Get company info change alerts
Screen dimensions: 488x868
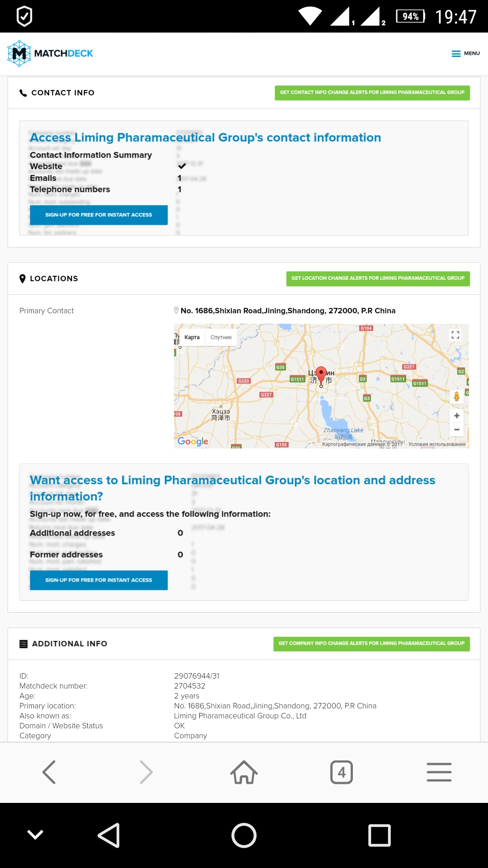tap(371, 644)
